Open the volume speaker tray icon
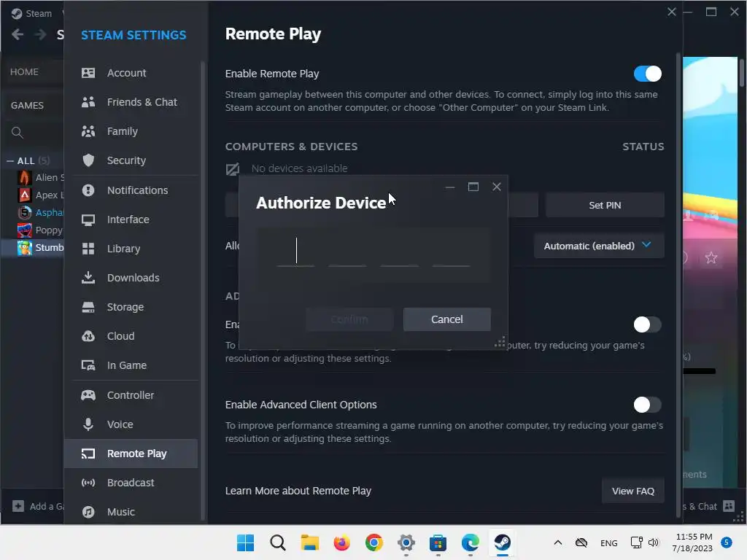This screenshot has width=747, height=560. point(654,542)
